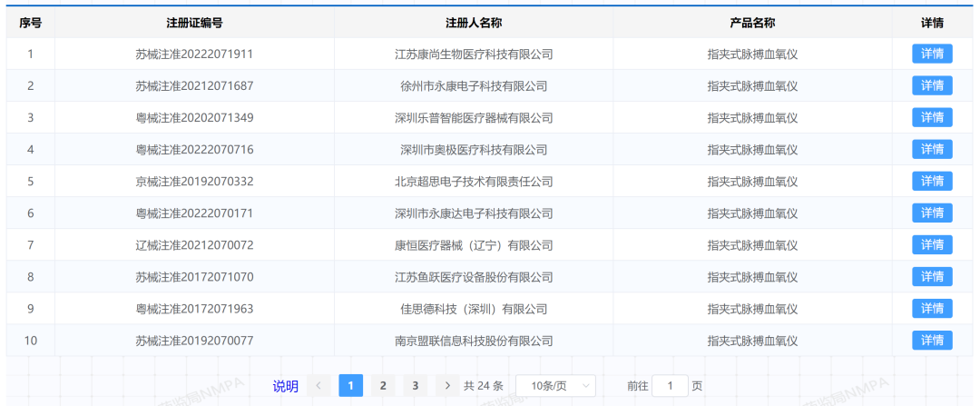
Task: Click registrant 深圳乐普智能医疗器械有限公司
Action: 474,118
